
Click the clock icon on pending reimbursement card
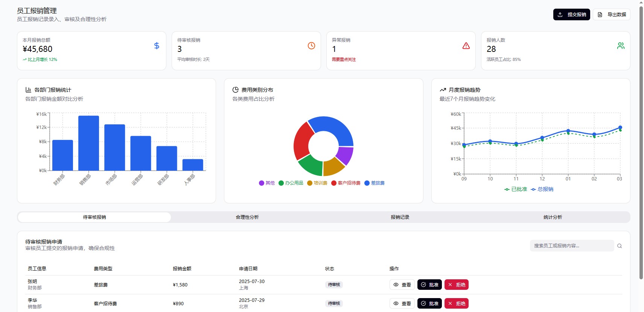(311, 46)
